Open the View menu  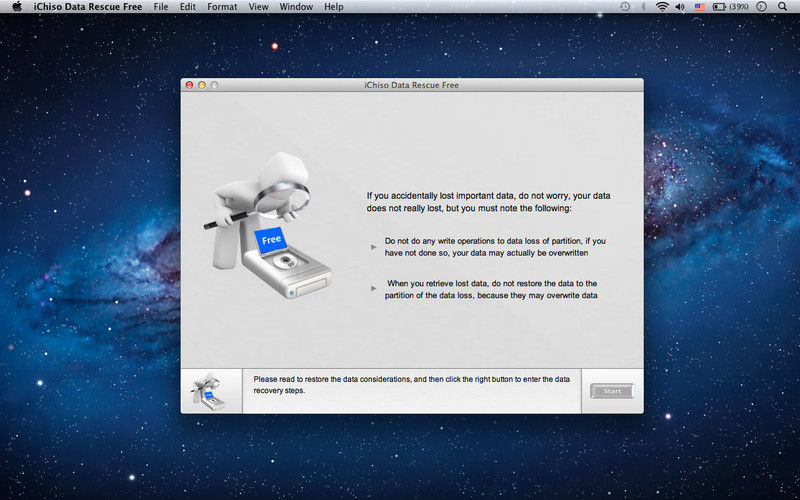(x=258, y=7)
